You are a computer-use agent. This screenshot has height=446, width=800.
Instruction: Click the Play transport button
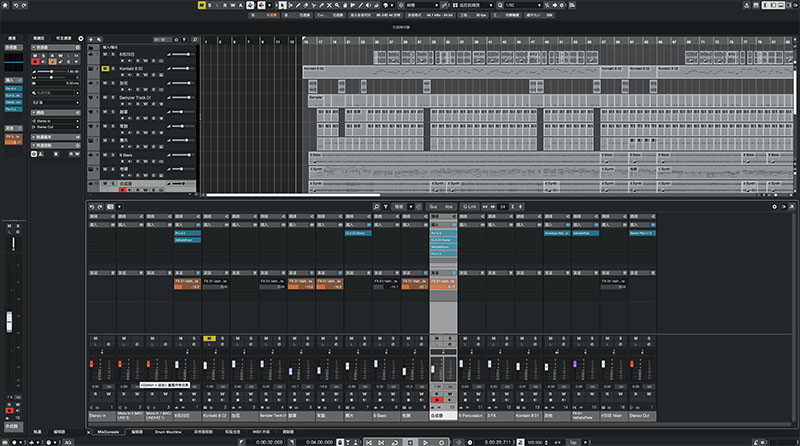425,442
